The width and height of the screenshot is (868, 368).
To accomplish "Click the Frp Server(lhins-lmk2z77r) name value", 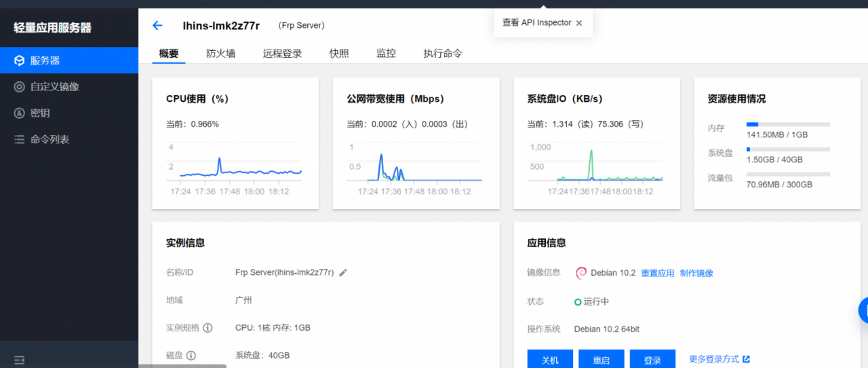I will click(x=285, y=272).
